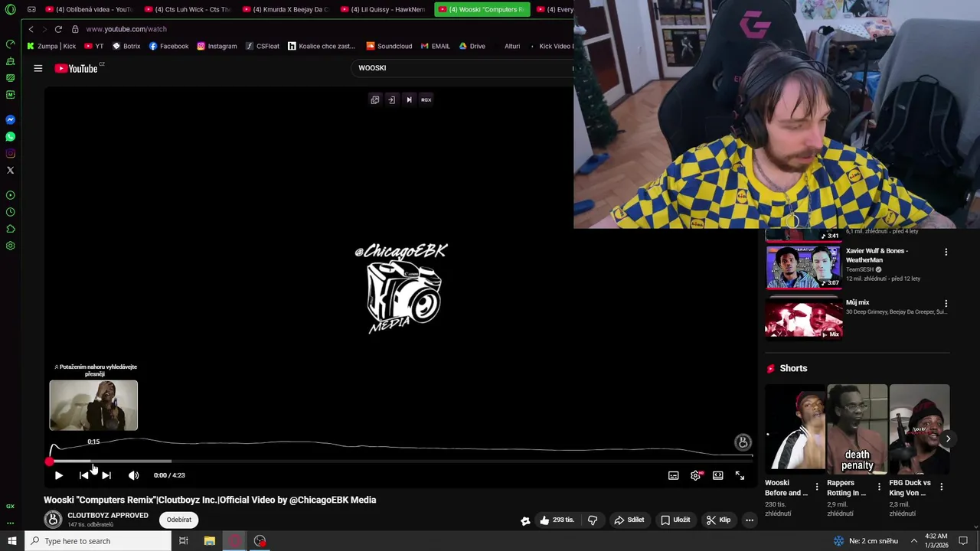Open options for Rappers Rotting In short
This screenshot has height=551, width=980.
click(879, 487)
